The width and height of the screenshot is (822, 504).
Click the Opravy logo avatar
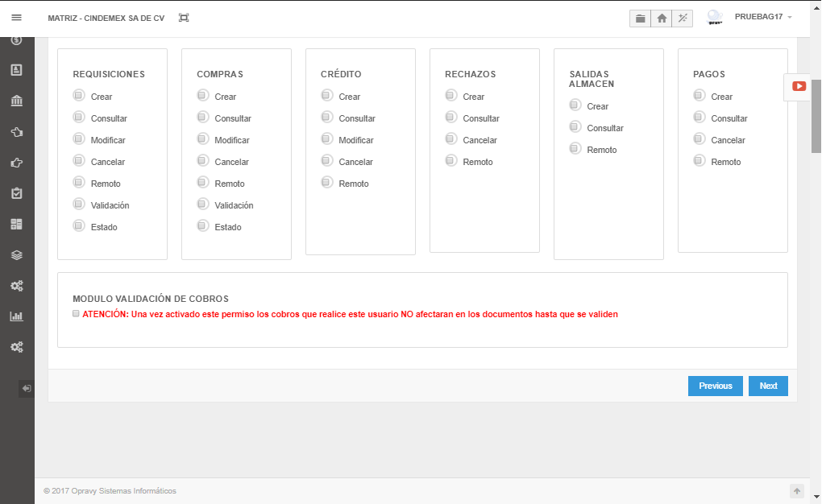pos(715,17)
